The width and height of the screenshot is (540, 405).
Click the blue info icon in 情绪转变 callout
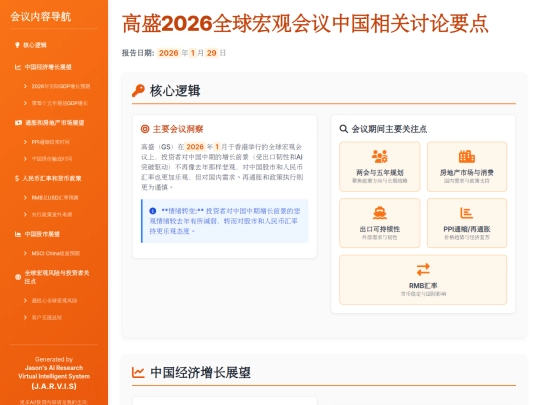point(153,211)
